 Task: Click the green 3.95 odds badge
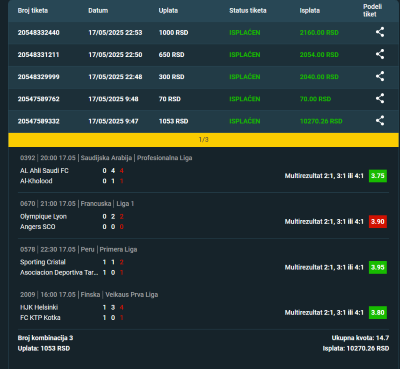point(378,267)
